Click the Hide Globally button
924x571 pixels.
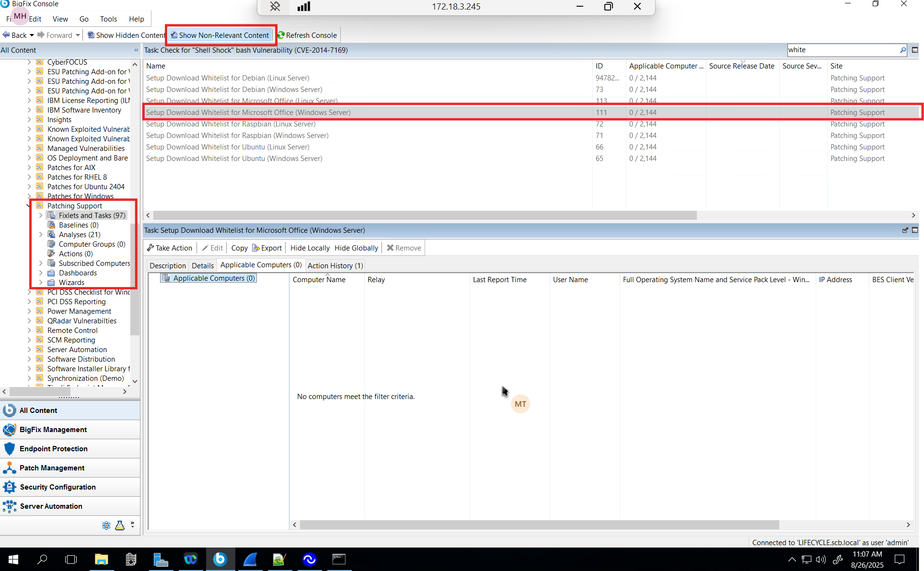(x=356, y=248)
